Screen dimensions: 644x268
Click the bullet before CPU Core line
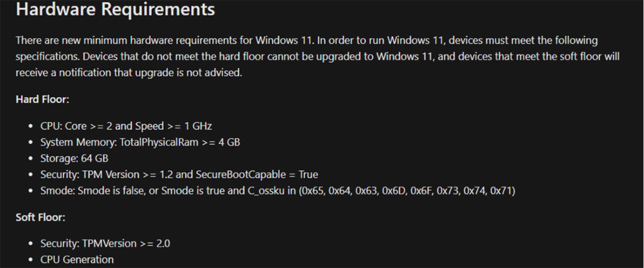point(31,127)
